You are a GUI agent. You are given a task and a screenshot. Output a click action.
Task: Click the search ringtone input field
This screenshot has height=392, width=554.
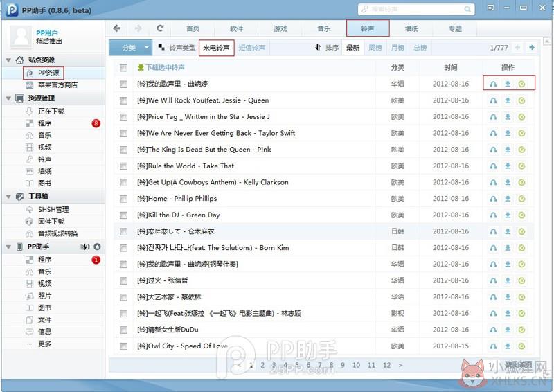(416, 9)
